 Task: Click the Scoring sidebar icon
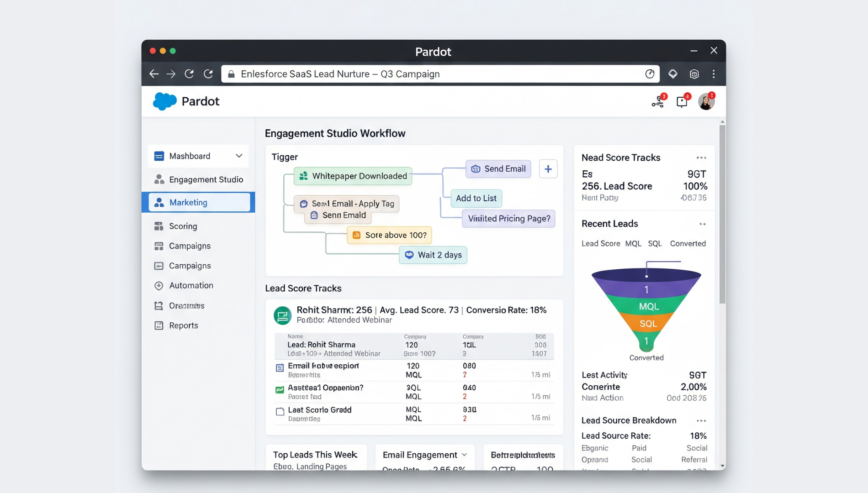click(159, 226)
